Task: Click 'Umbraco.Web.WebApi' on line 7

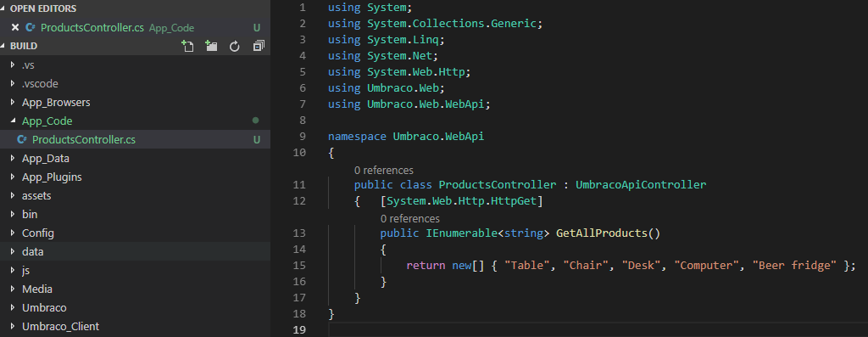Action: (x=426, y=104)
